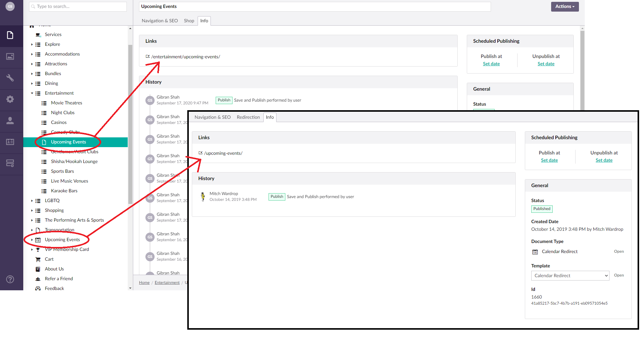
Task: Click the Karaoke Bars list icon
Action: tap(44, 191)
